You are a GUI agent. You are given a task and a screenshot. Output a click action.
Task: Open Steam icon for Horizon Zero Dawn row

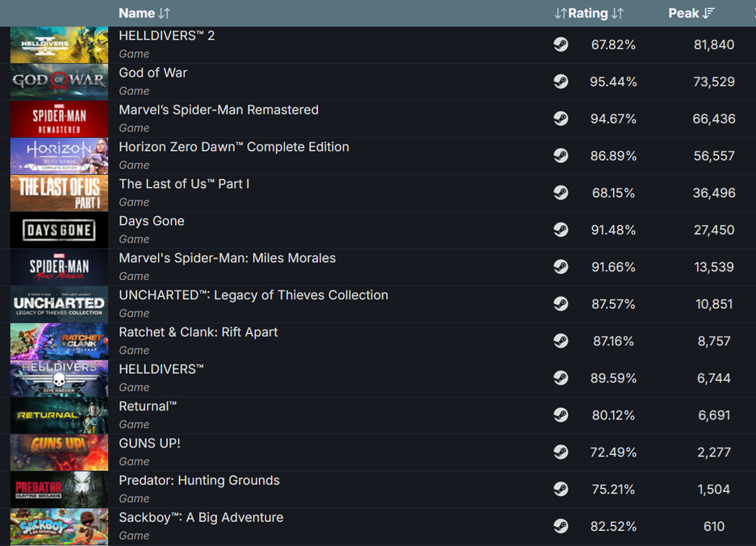(x=561, y=156)
